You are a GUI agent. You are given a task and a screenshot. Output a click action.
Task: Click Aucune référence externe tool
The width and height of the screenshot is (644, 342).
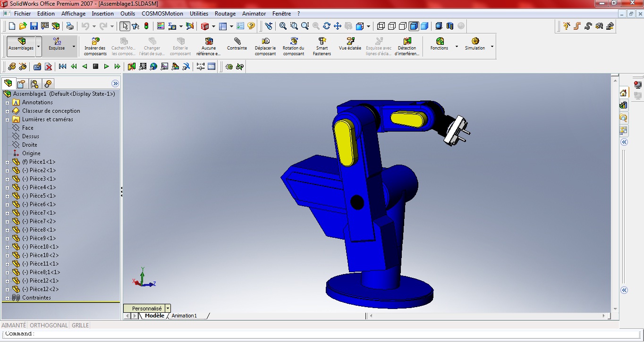click(x=209, y=47)
